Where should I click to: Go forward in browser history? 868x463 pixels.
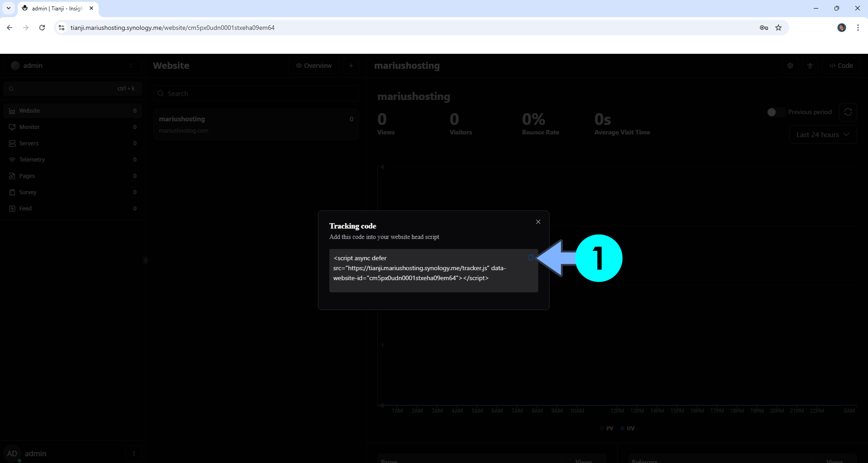pyautogui.click(x=26, y=28)
